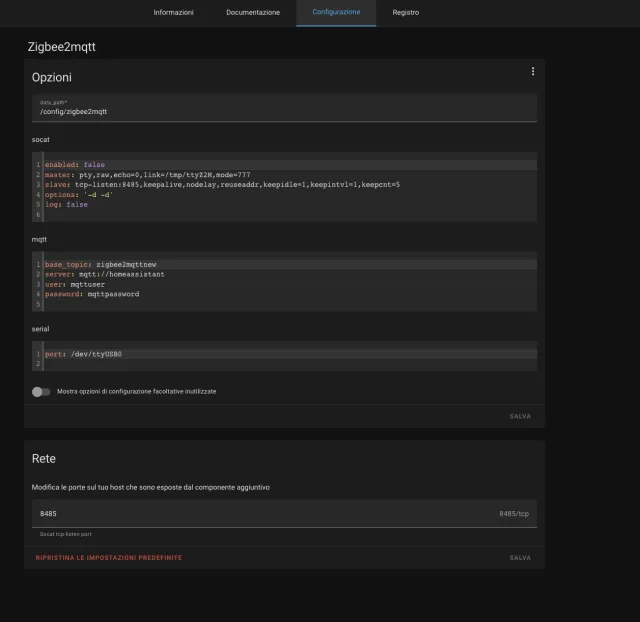
Task: Go to the Registro tab
Action: 406,12
